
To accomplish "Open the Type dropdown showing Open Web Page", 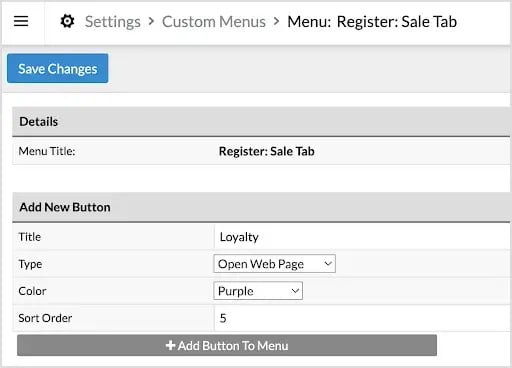I will pos(274,264).
